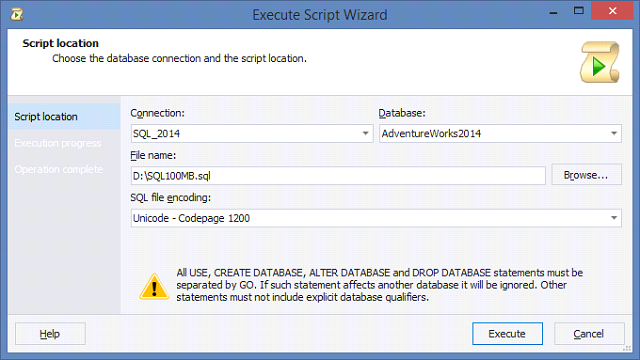Screen dimensions: 640x360
Task: Click the SQL file encoding: label
Action: tap(171, 198)
